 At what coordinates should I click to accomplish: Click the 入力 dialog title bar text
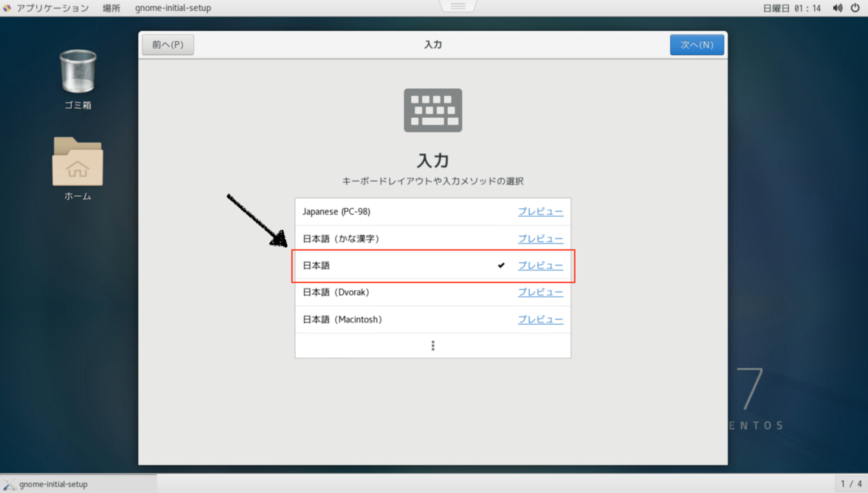tap(433, 45)
